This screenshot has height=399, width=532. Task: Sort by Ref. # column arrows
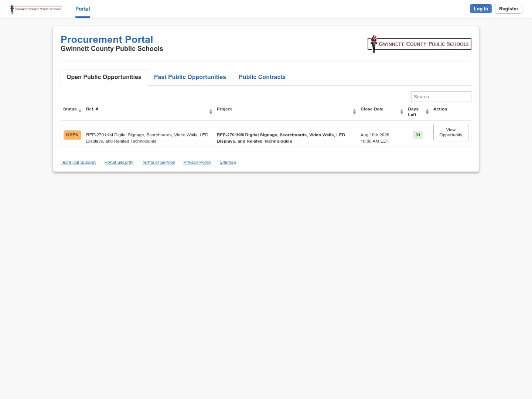(x=211, y=112)
